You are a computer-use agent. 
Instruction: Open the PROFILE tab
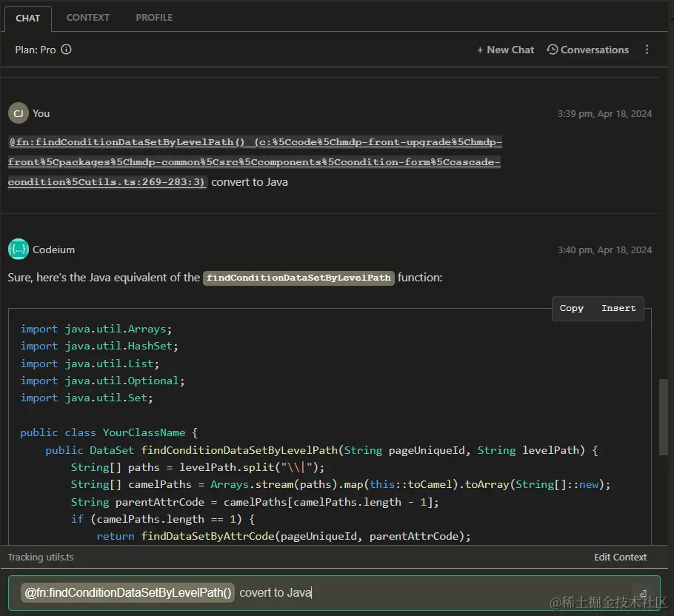pyautogui.click(x=154, y=18)
